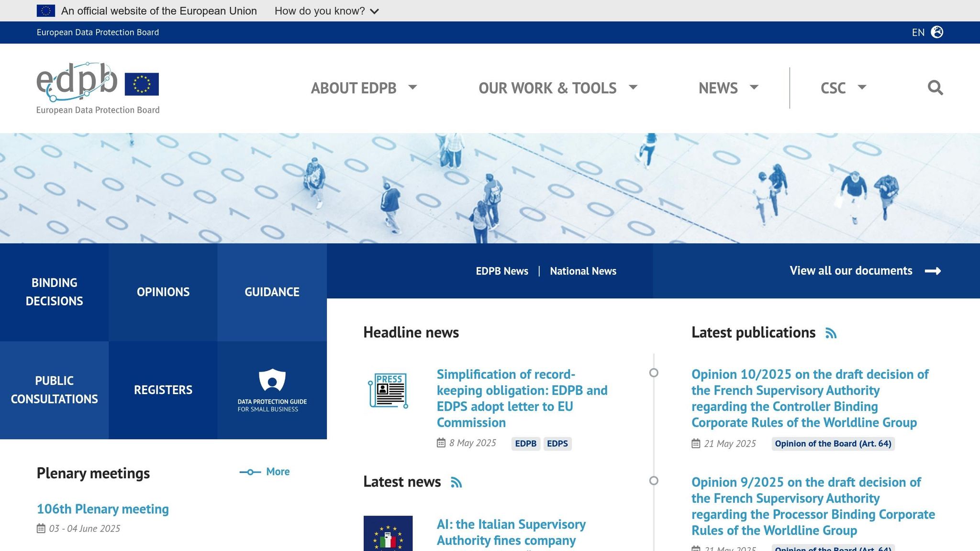
Task: Click More link for Plenary meetings
Action: (x=278, y=472)
